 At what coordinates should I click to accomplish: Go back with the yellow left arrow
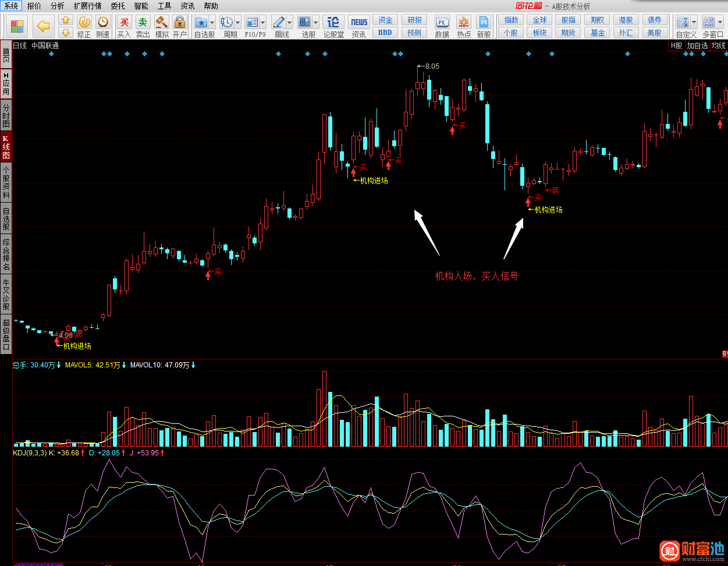tap(43, 26)
